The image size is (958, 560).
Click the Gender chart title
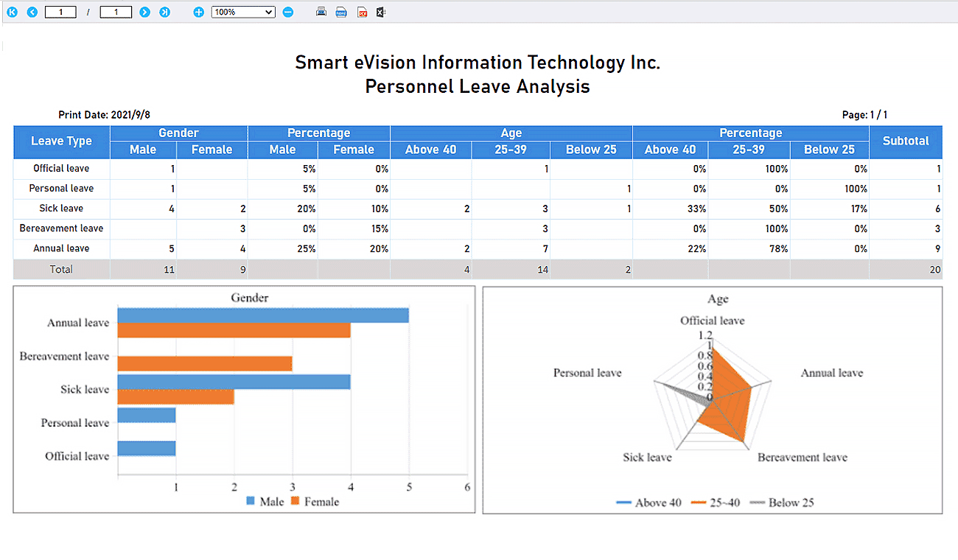[250, 298]
